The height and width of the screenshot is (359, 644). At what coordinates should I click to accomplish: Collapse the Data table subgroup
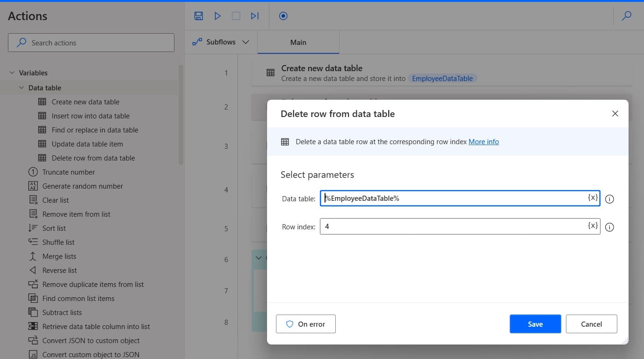click(x=22, y=88)
